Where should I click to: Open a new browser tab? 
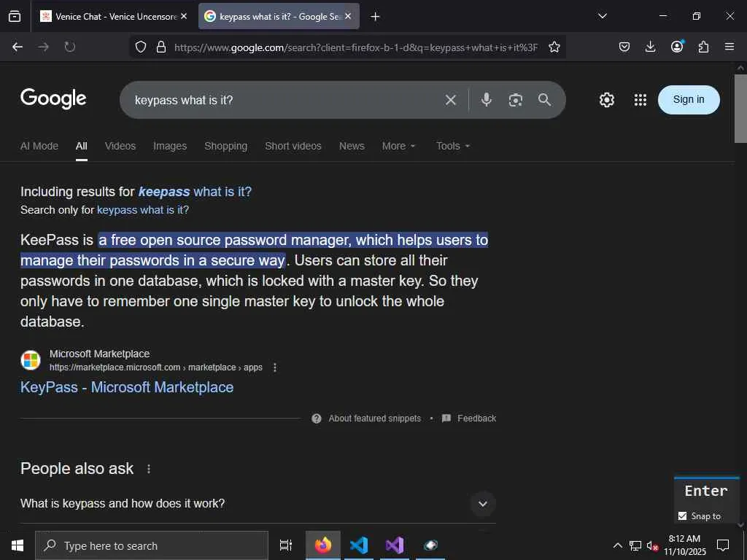click(x=376, y=17)
